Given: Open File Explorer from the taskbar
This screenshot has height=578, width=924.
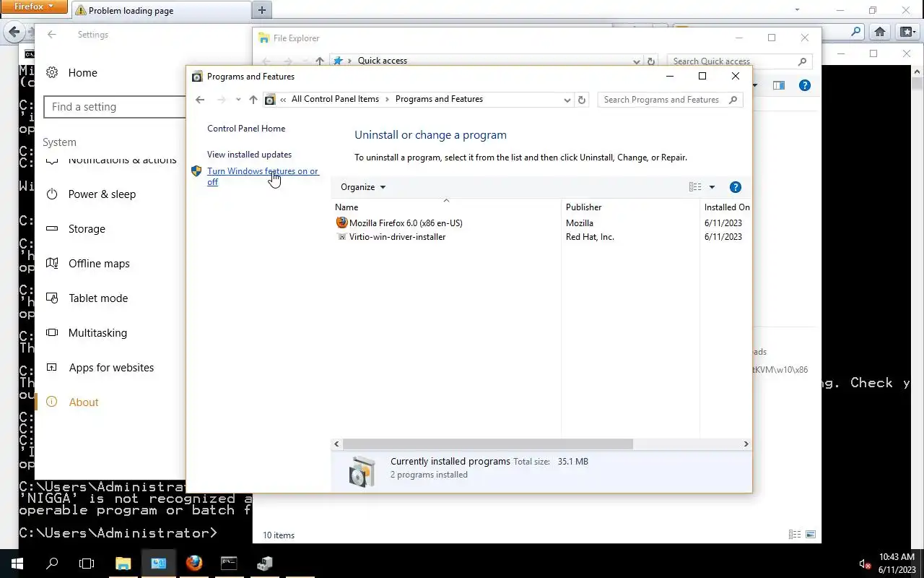Looking at the screenshot, I should pos(123,563).
